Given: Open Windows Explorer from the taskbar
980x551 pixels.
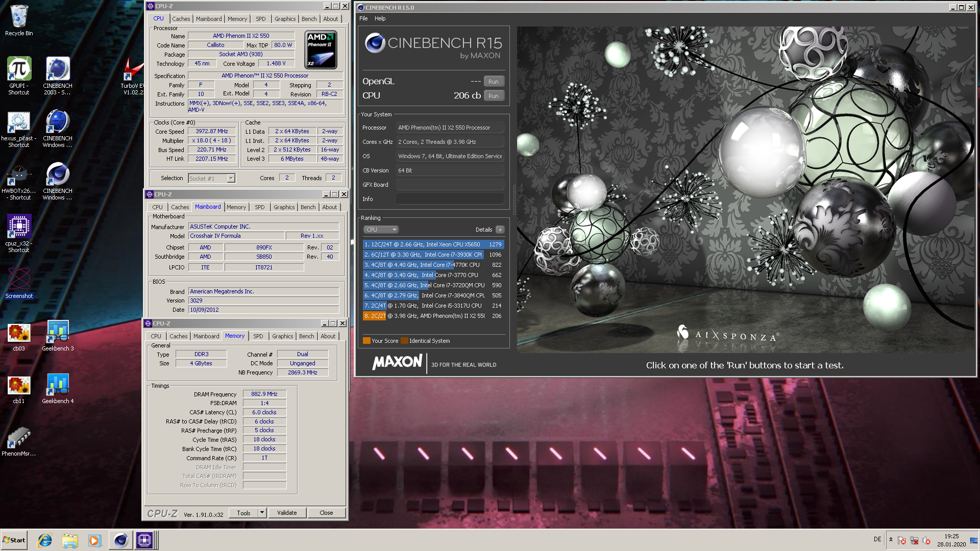Looking at the screenshot, I should (70, 540).
